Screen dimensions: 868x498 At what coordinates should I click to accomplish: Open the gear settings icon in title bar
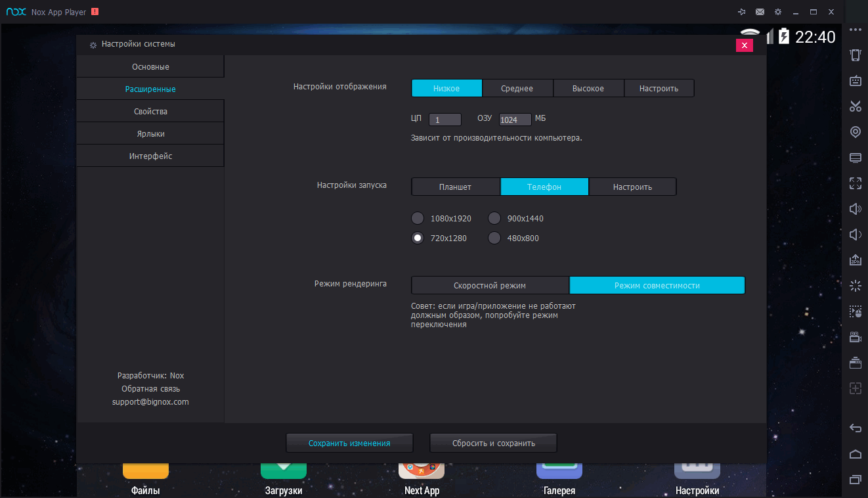pyautogui.click(x=778, y=12)
